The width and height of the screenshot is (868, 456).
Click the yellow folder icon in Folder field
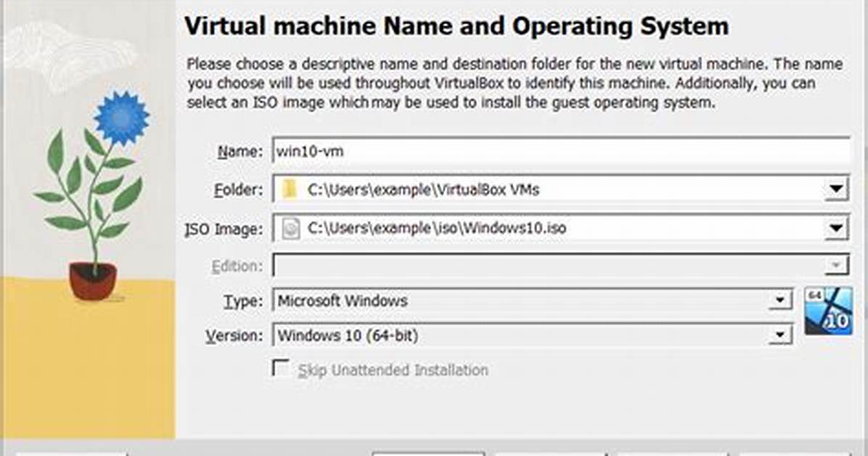click(x=290, y=190)
